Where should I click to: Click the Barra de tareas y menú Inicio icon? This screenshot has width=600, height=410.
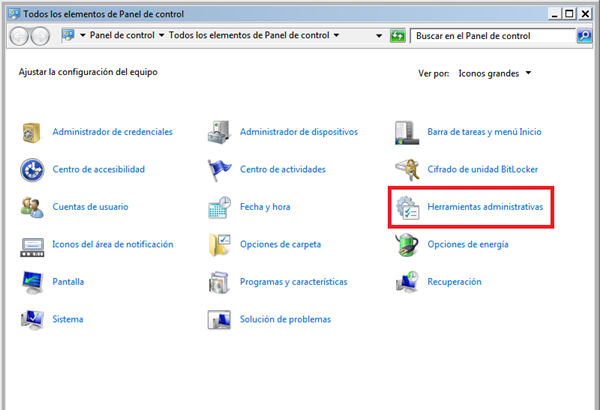407,133
